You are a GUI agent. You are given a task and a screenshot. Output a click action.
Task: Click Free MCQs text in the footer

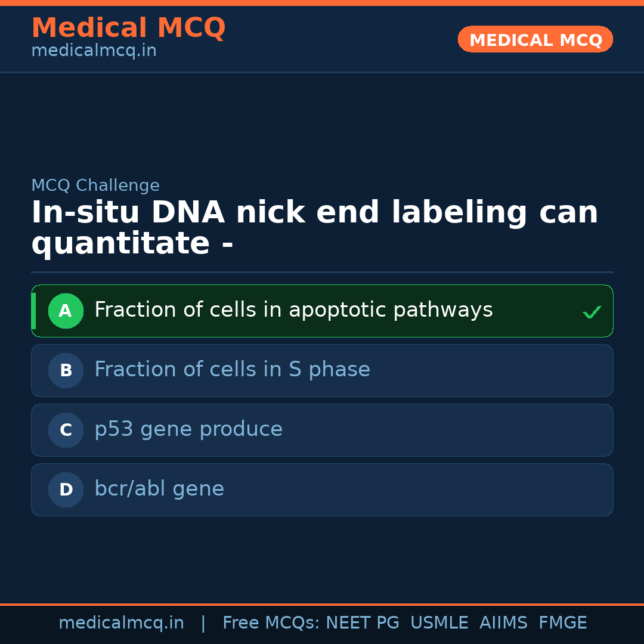[x=271, y=623]
